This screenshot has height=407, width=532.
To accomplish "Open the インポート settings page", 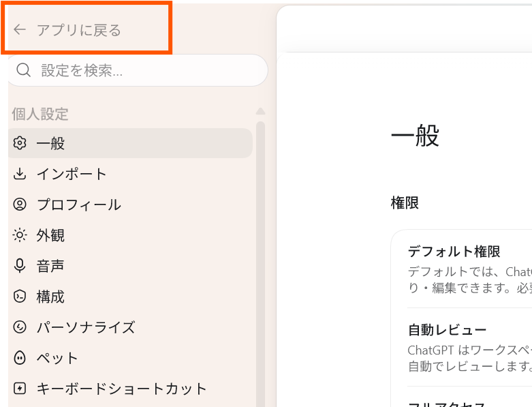I will (x=130, y=174).
